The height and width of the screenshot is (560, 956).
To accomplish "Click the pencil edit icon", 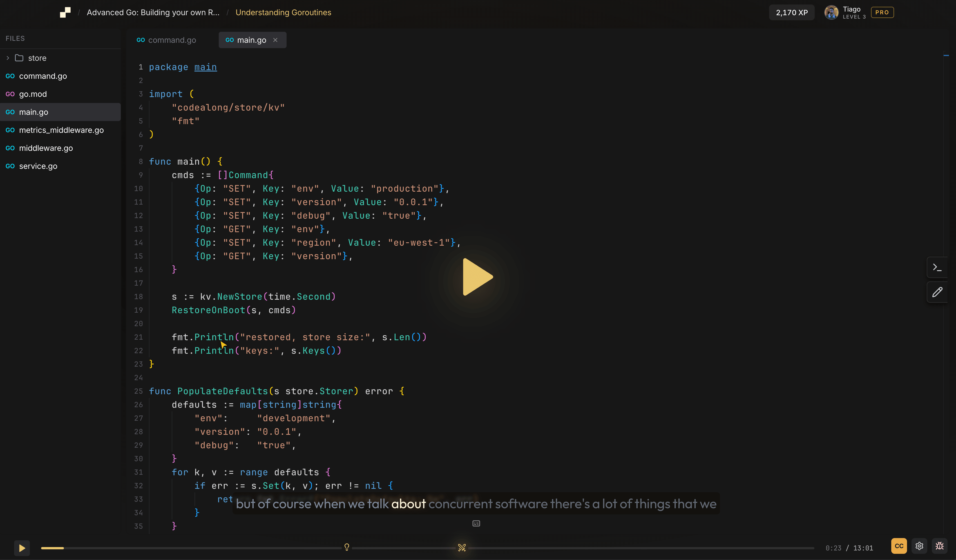I will [937, 292].
